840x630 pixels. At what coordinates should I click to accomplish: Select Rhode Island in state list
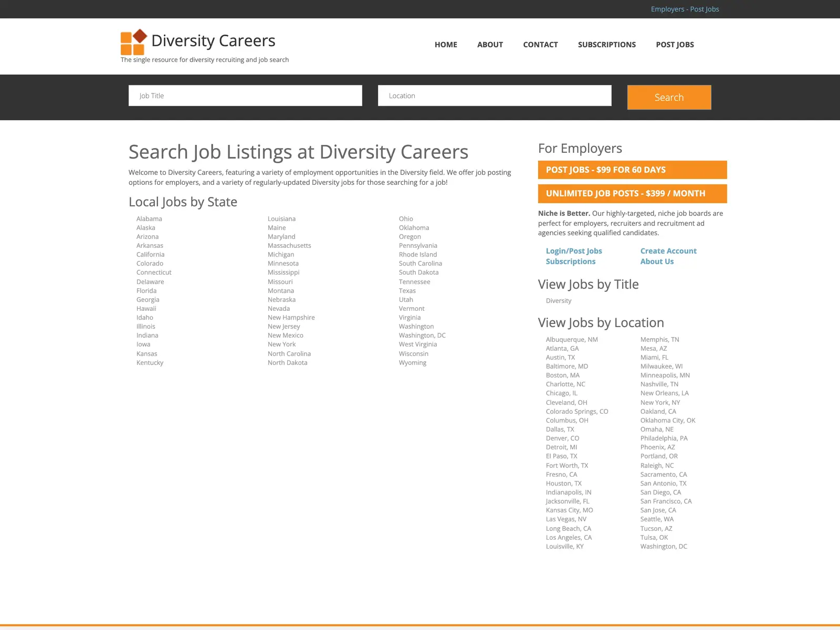tap(418, 255)
